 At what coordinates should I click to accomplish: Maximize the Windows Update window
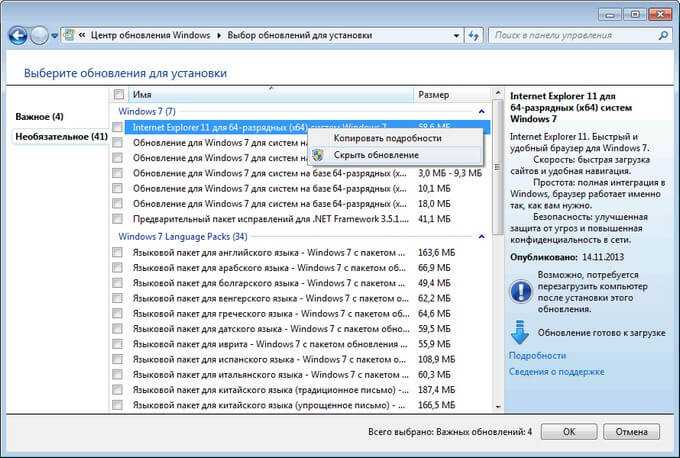[x=635, y=15]
